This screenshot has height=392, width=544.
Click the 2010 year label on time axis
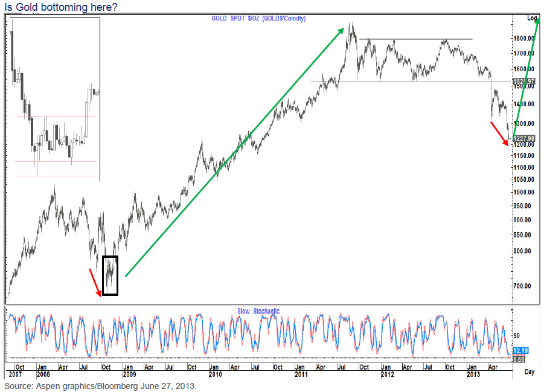[x=216, y=374]
